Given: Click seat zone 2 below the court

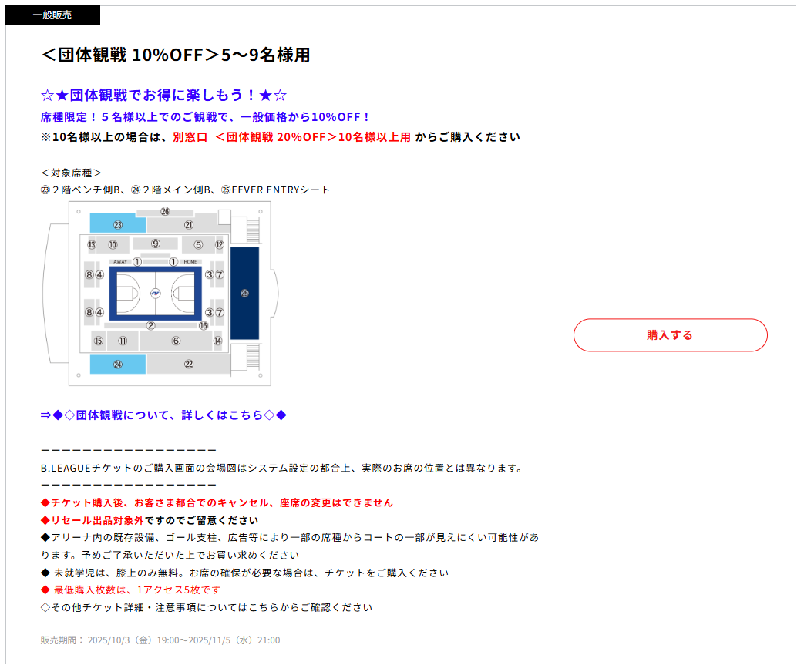Looking at the screenshot, I should coord(150,325).
